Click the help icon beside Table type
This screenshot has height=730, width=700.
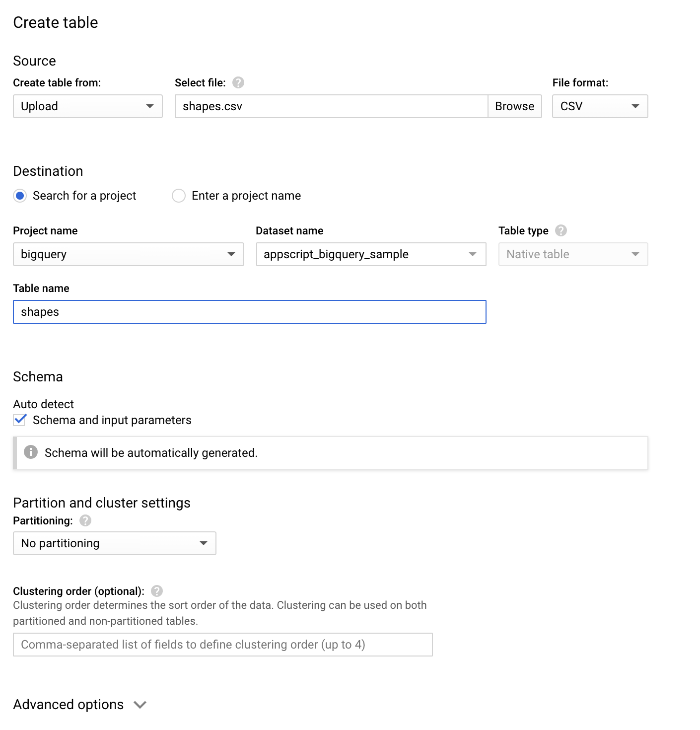(x=560, y=230)
